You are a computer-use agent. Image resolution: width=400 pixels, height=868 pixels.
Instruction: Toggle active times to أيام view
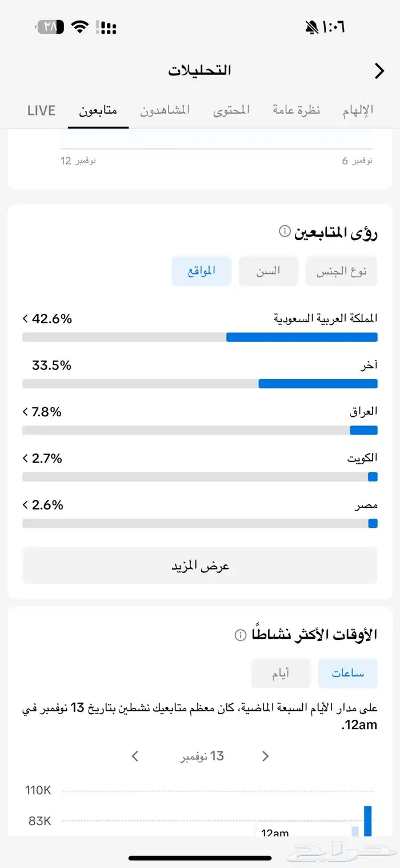[281, 674]
